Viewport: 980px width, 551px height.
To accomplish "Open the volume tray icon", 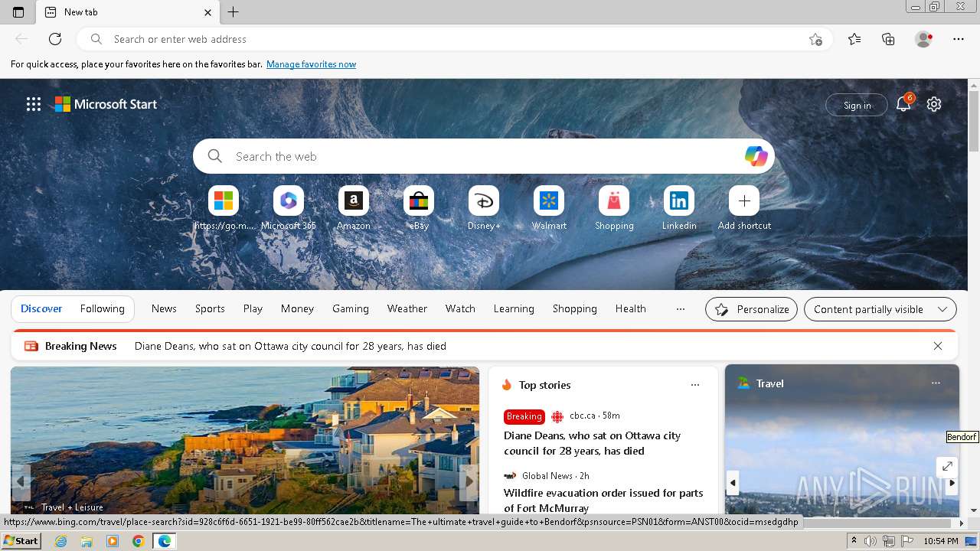I will click(871, 541).
